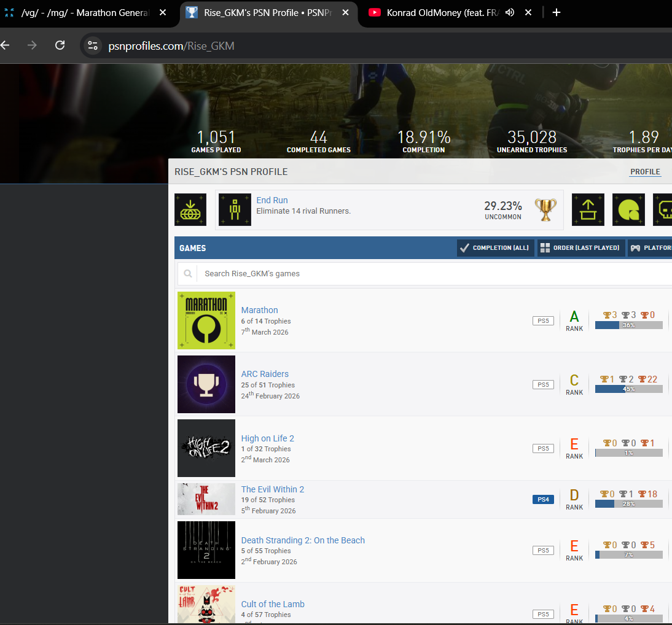
Task: Click the 29.23% Uncommon rarity text
Action: [502, 210]
